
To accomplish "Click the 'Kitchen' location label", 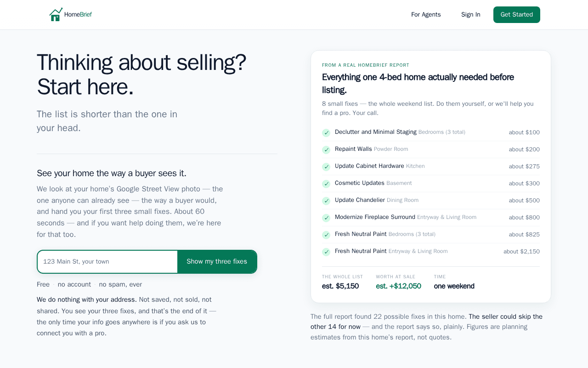I will click(x=415, y=166).
